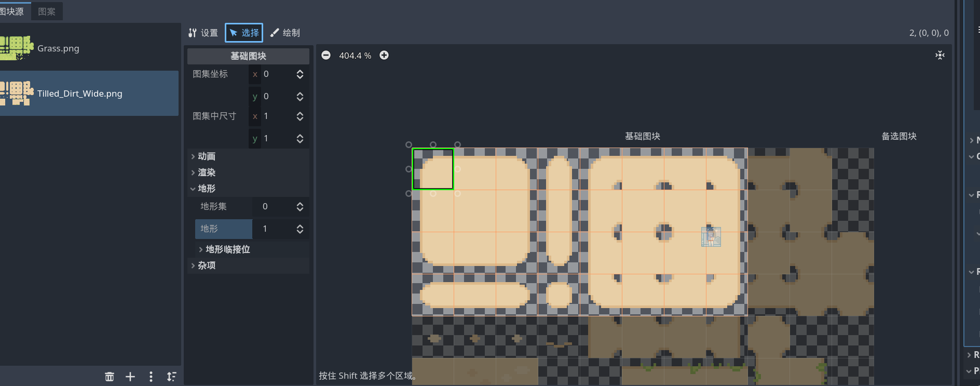Click the 地形集 value stepper
The height and width of the screenshot is (386, 980).
click(300, 207)
